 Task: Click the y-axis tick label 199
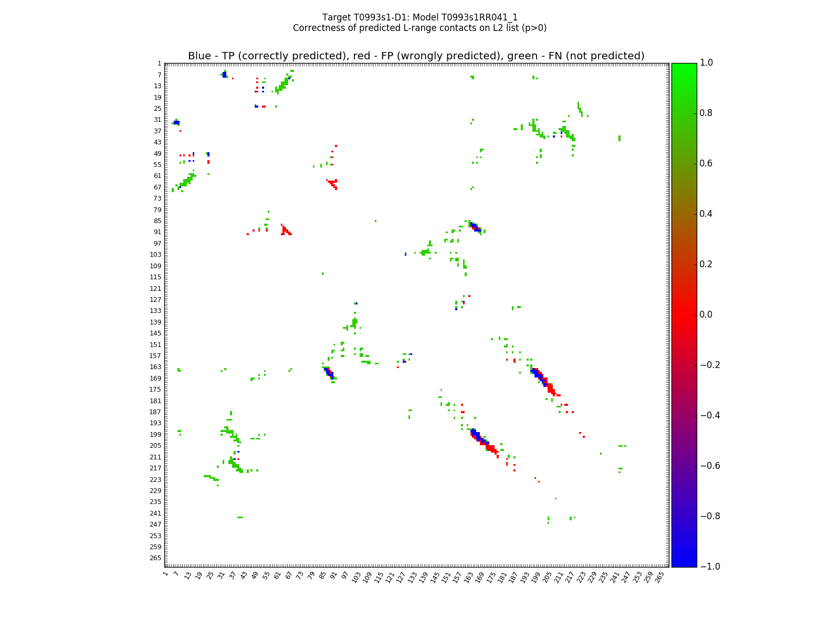tap(156, 435)
